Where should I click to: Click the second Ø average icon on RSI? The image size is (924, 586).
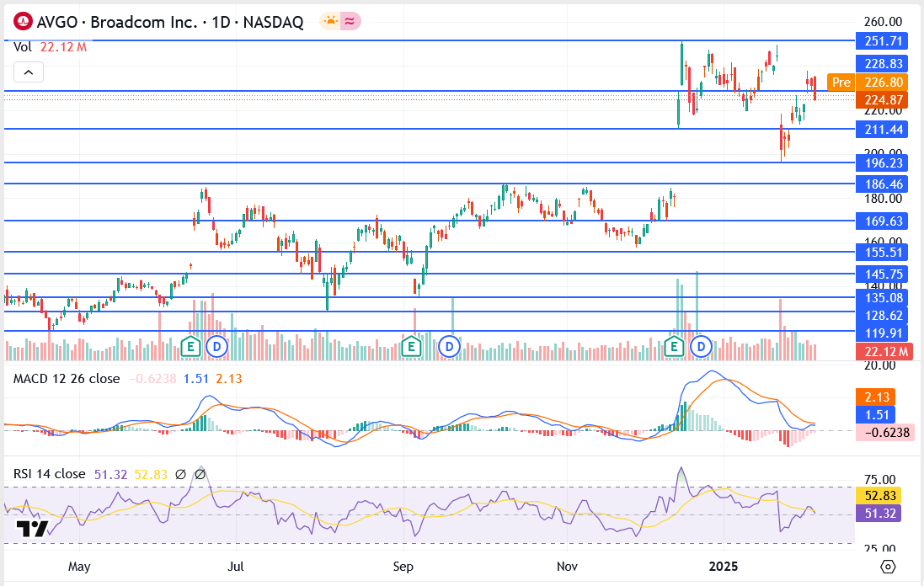click(200, 475)
